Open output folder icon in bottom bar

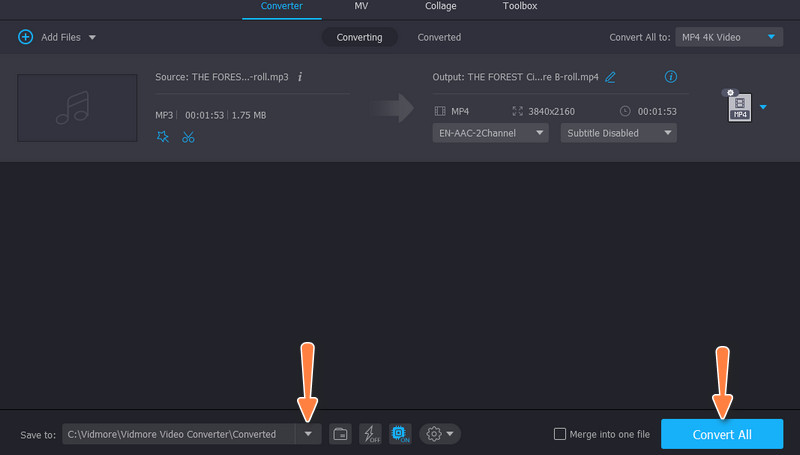[x=340, y=433]
